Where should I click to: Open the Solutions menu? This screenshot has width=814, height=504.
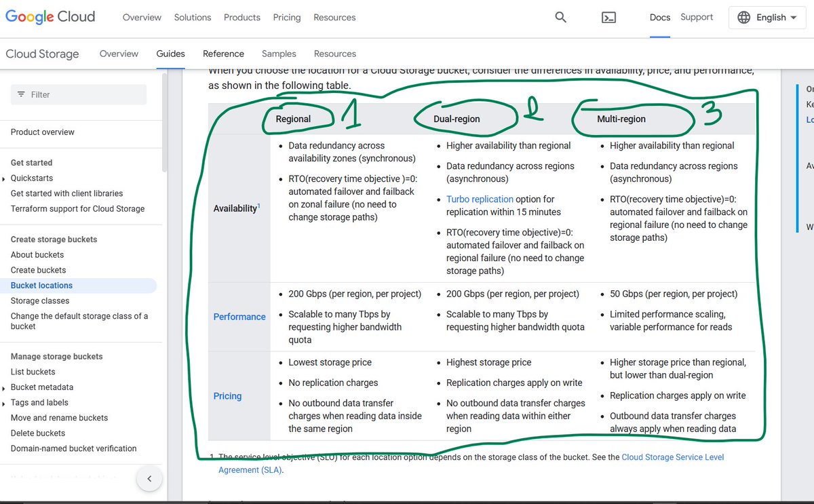pos(193,18)
